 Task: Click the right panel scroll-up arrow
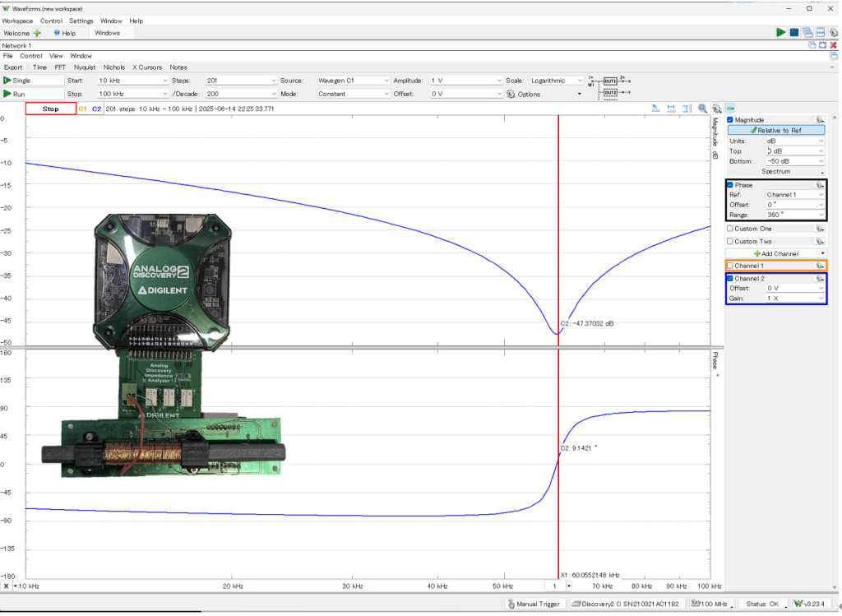(835, 118)
